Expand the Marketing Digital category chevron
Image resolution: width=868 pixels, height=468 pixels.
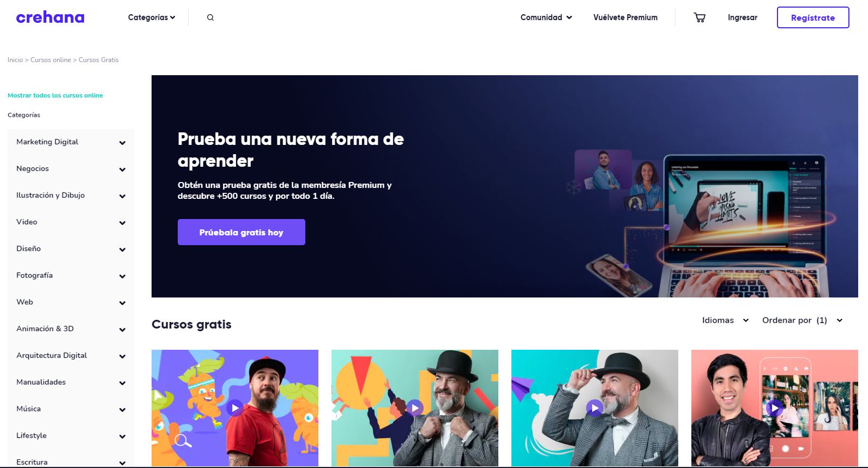(122, 143)
